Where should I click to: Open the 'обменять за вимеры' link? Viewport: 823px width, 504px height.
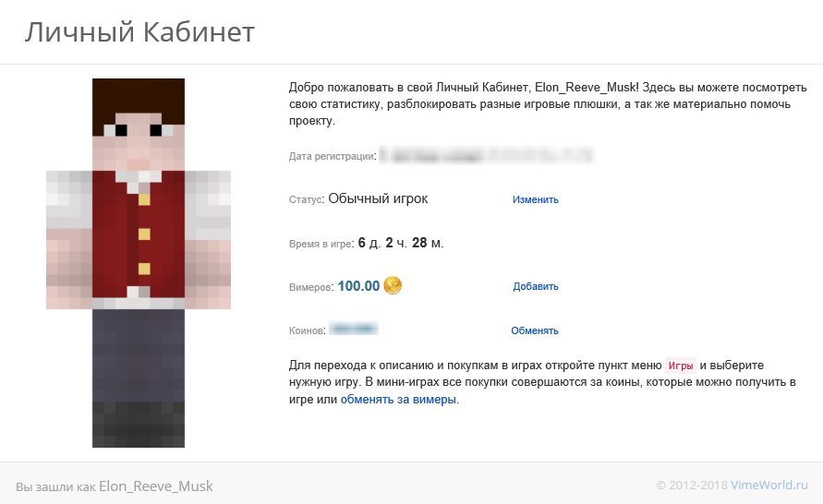(x=398, y=399)
